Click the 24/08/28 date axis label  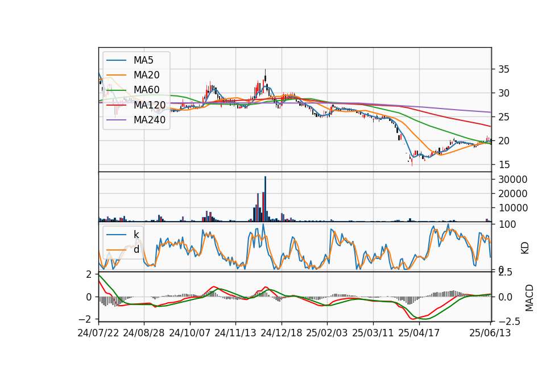tap(144, 333)
